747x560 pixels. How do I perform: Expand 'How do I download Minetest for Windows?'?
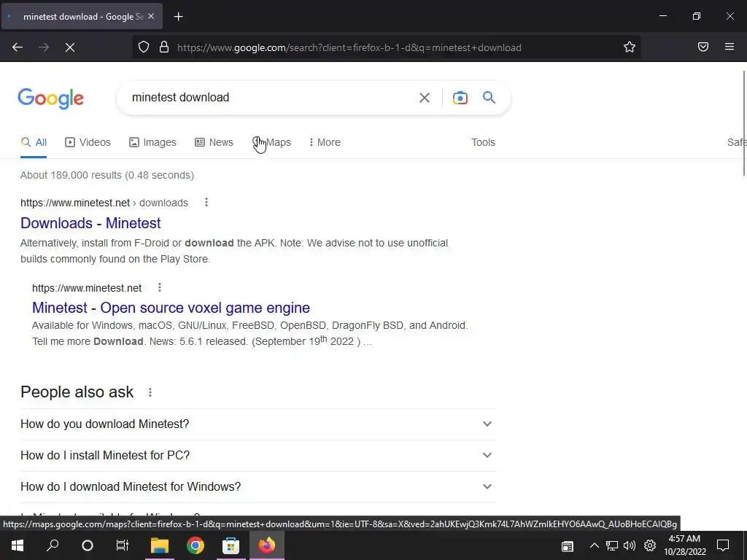click(x=258, y=486)
